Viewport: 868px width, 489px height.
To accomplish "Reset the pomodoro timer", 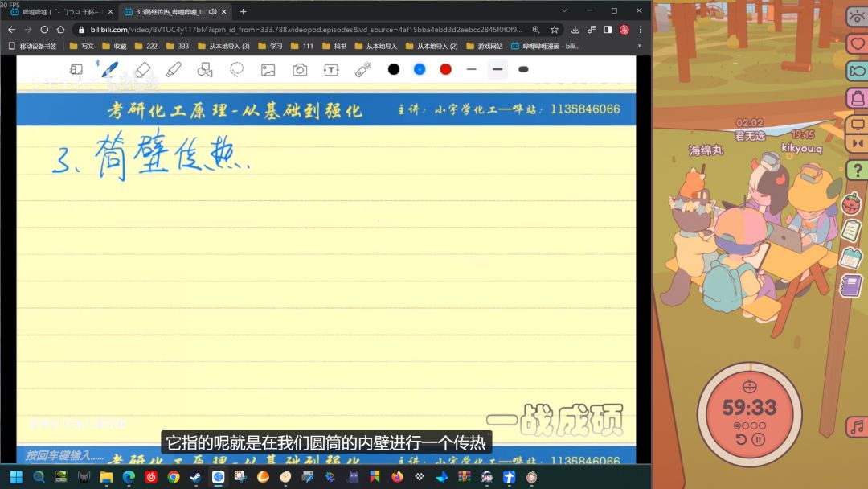I will (741, 440).
